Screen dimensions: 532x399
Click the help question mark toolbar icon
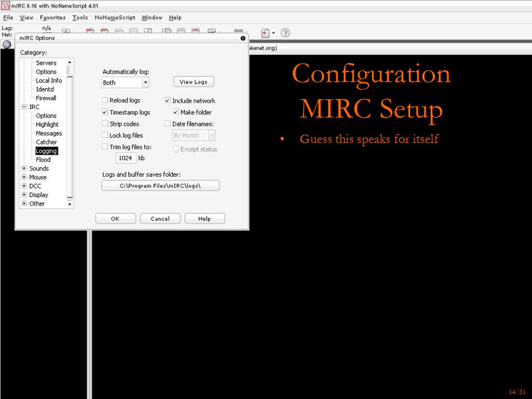pyautogui.click(x=285, y=33)
